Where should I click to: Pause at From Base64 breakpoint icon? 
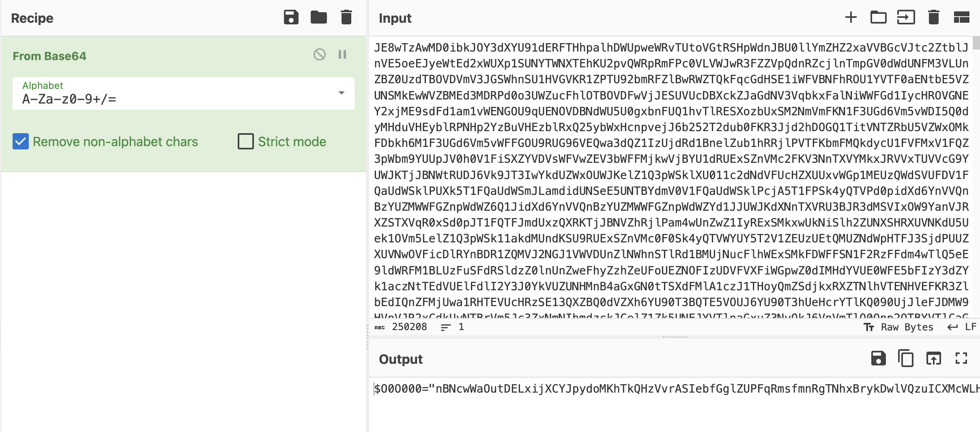(x=342, y=54)
